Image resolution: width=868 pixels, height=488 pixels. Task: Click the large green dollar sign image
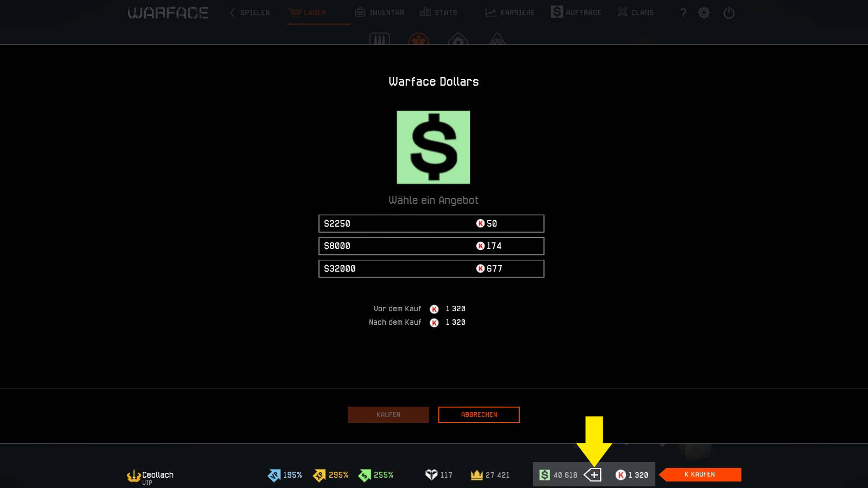[433, 147]
